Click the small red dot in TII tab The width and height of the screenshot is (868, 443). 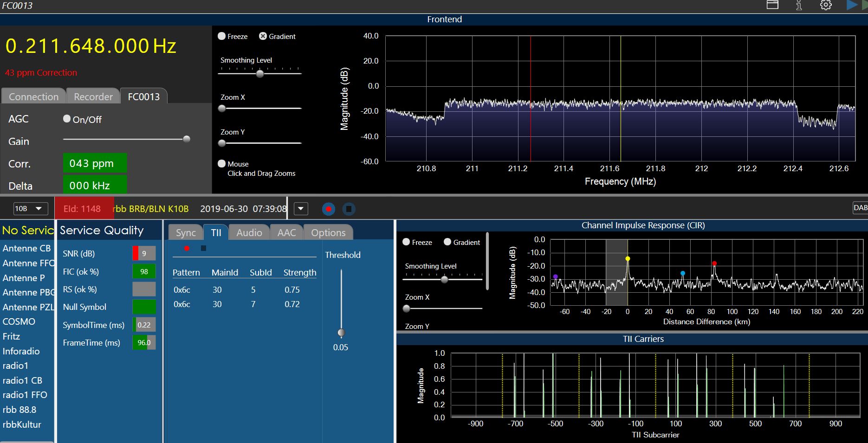point(187,249)
